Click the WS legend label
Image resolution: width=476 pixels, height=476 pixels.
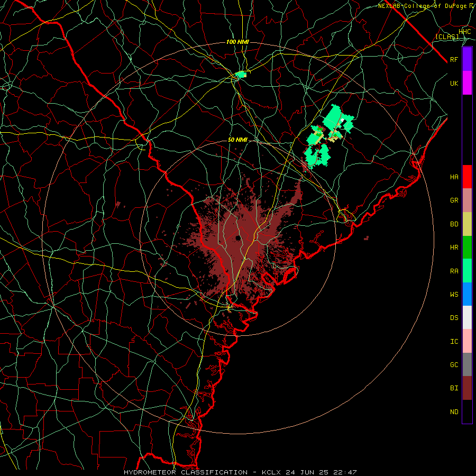[454, 294]
